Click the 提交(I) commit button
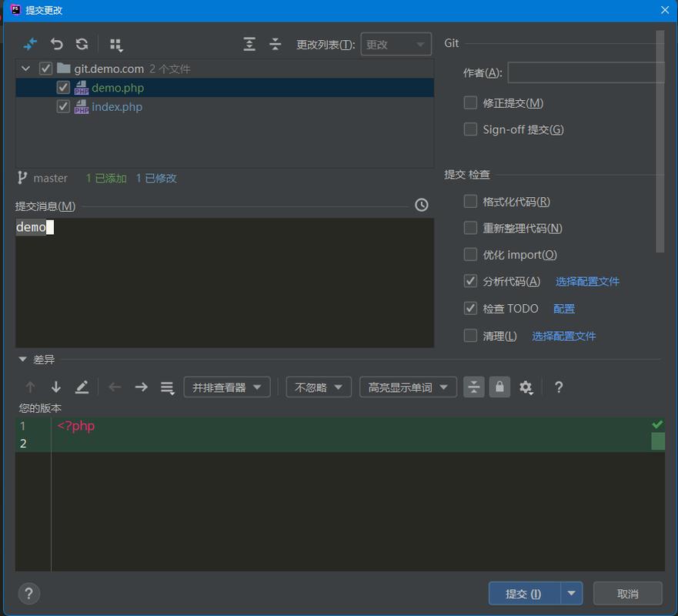The image size is (678, 616). (x=525, y=594)
